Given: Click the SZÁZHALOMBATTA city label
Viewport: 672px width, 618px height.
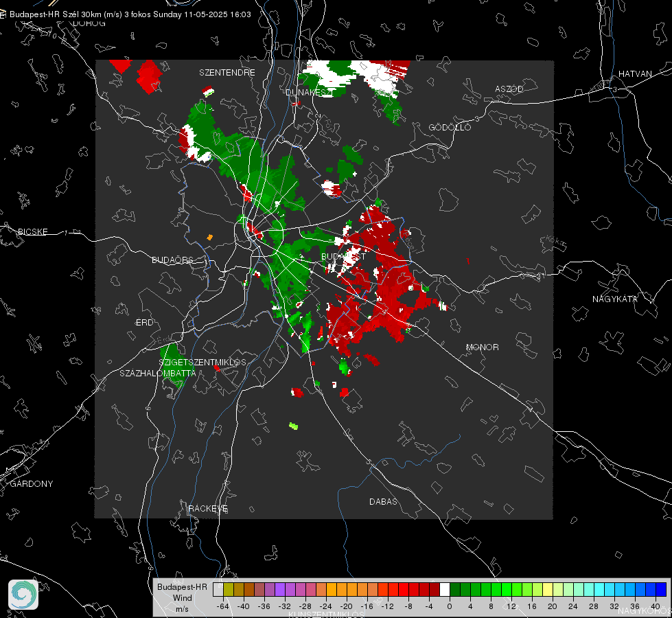Looking at the screenshot, I should (x=158, y=373).
